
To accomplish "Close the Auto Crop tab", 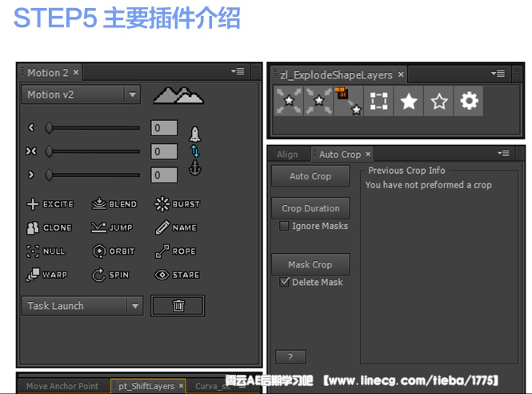I will click(x=368, y=155).
